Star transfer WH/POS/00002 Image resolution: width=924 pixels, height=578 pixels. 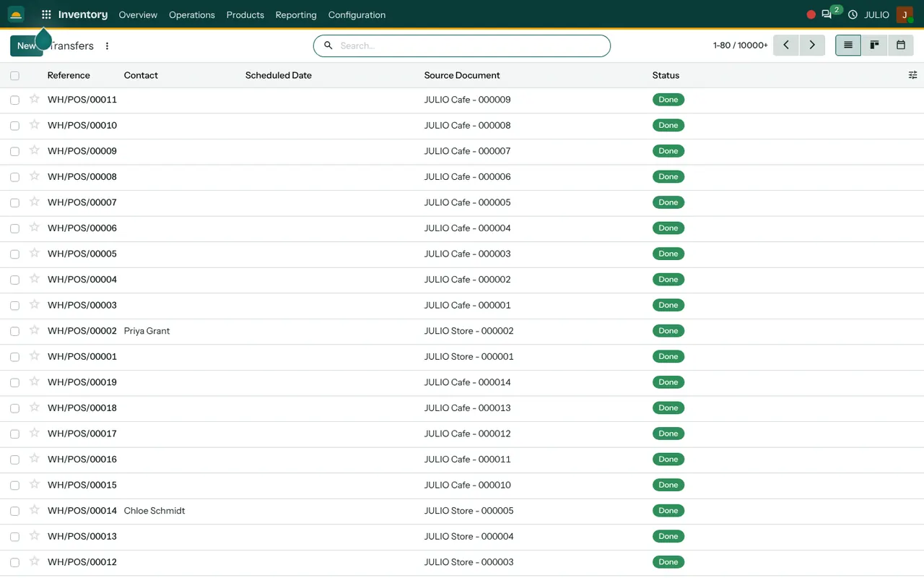(34, 330)
